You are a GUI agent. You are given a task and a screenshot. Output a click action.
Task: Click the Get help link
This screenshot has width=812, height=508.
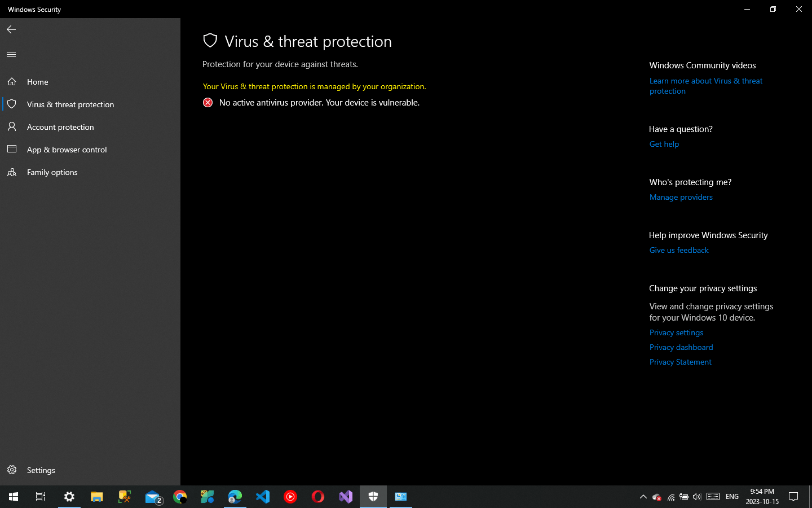click(x=664, y=144)
